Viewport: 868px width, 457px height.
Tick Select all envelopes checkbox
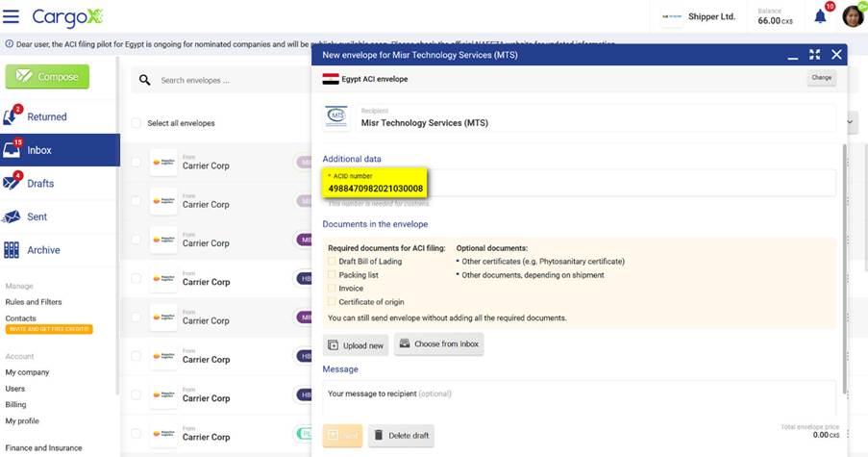(136, 123)
